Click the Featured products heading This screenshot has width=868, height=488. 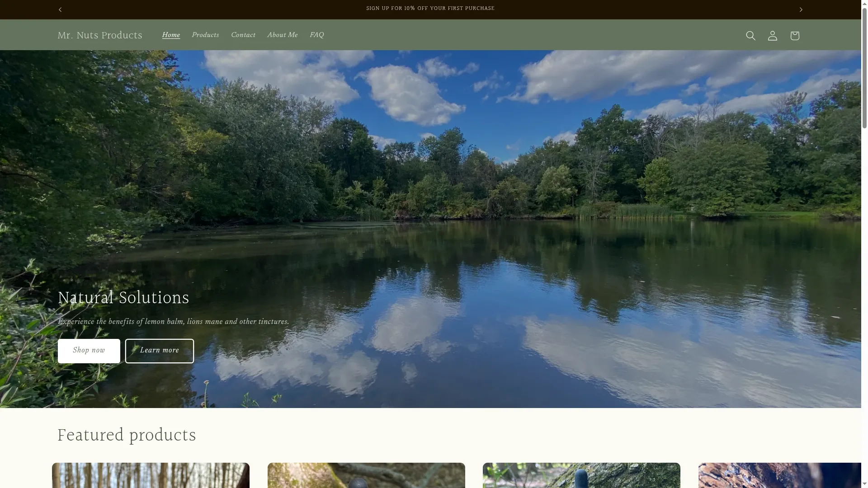point(127,436)
